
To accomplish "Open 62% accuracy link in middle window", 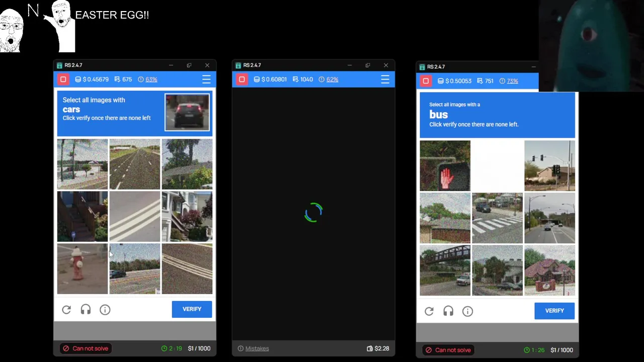I will (x=332, y=79).
